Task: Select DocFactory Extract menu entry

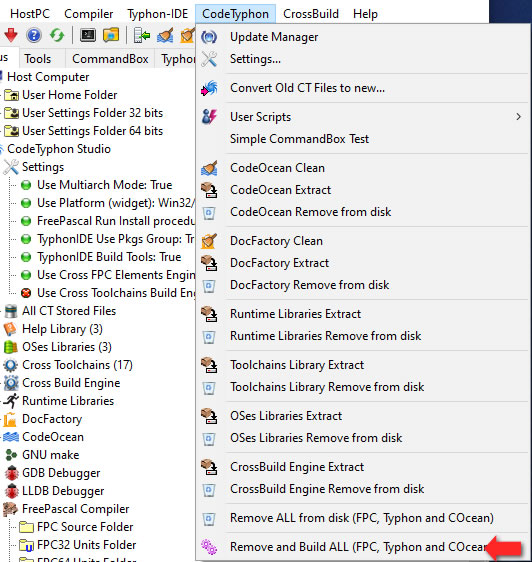Action: pos(362,263)
